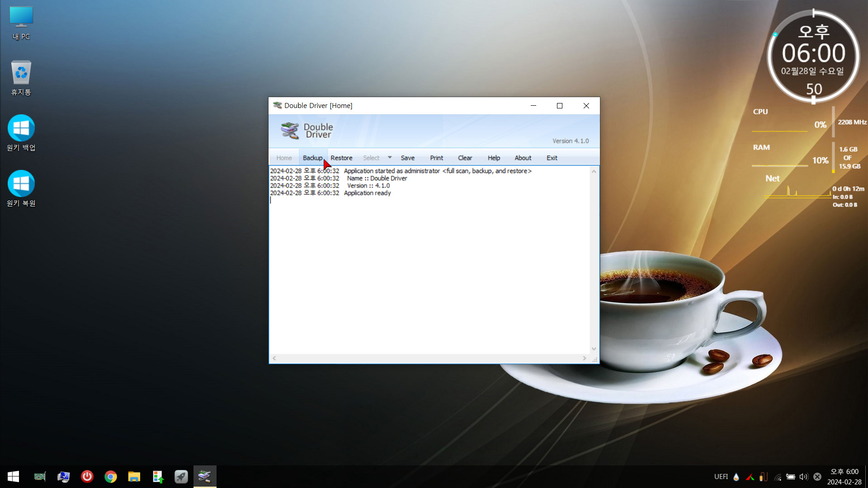The height and width of the screenshot is (488, 868).
Task: Select the 원키 복원 desktop icon
Action: click(x=21, y=189)
